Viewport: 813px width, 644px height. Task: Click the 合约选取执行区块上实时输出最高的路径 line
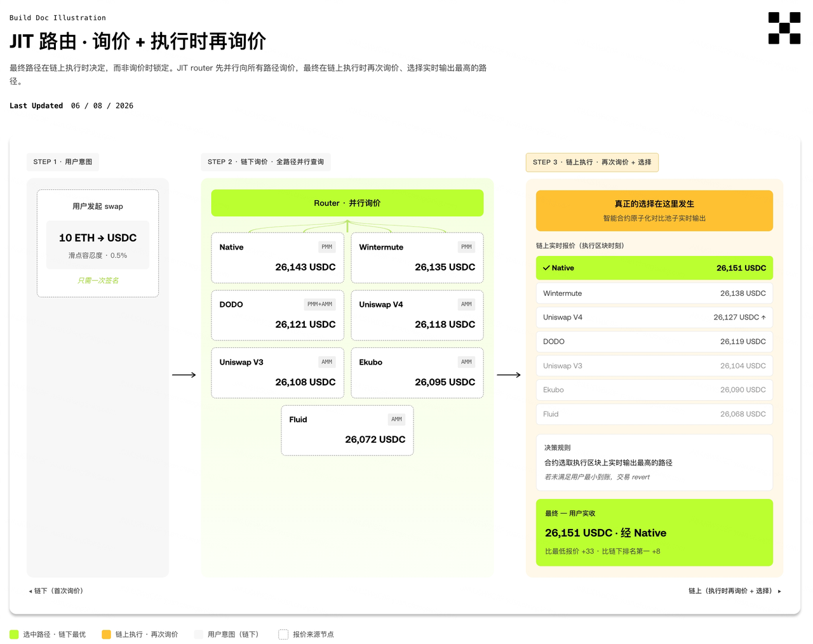608,463
